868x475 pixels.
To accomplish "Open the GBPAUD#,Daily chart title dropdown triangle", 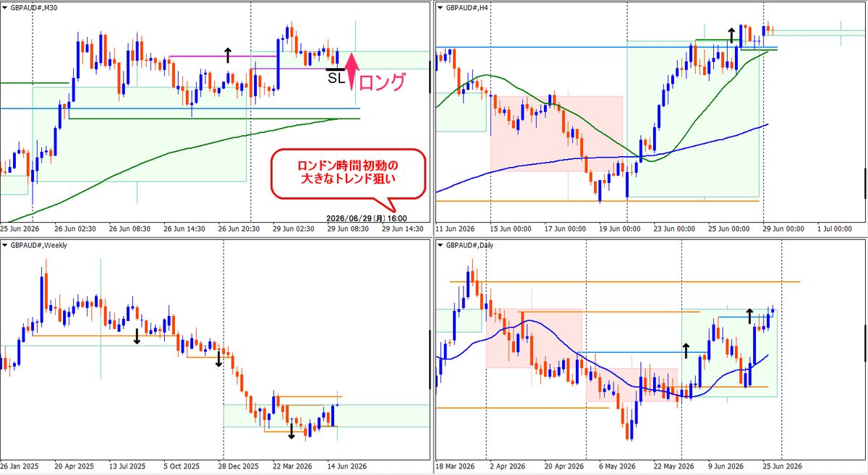I will pyautogui.click(x=439, y=245).
